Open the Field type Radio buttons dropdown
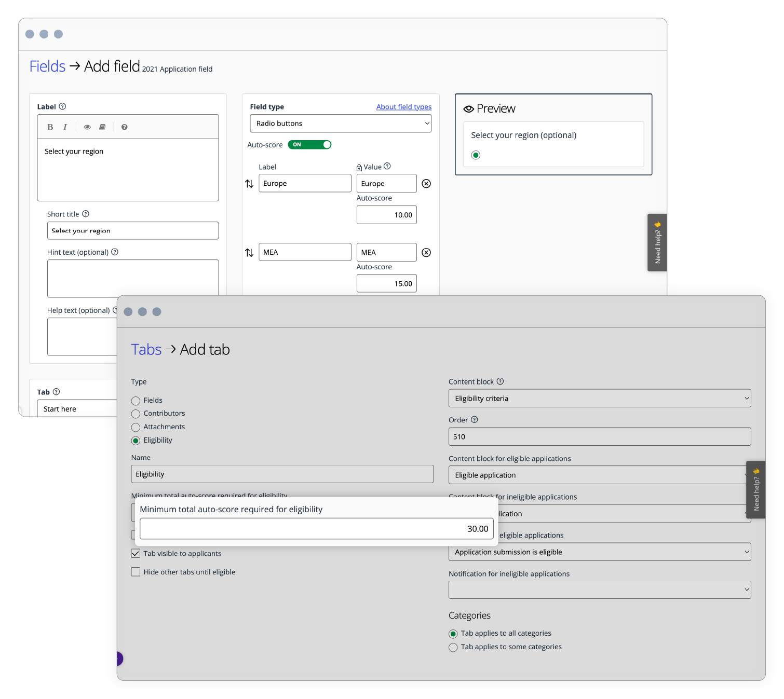The image size is (784, 699). click(x=341, y=124)
